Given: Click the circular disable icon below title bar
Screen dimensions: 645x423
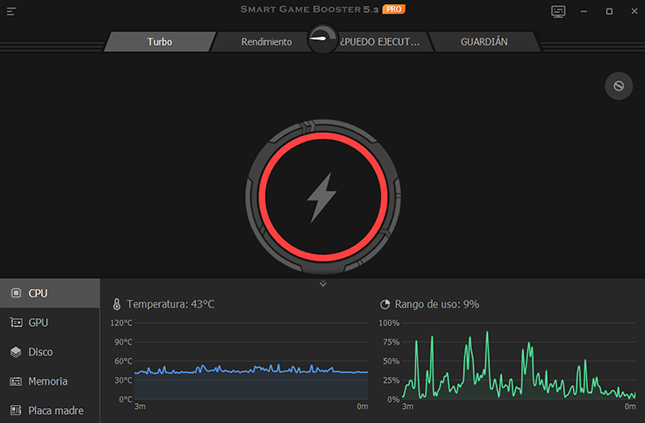Looking at the screenshot, I should tap(618, 86).
